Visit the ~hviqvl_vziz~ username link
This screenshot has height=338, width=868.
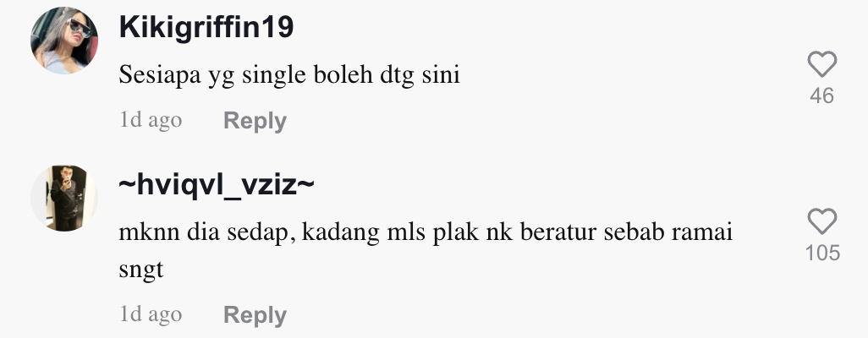217,184
